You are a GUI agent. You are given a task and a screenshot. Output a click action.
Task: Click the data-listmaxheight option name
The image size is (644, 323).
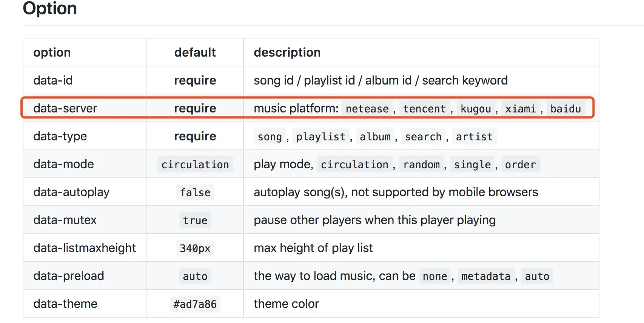coord(85,248)
